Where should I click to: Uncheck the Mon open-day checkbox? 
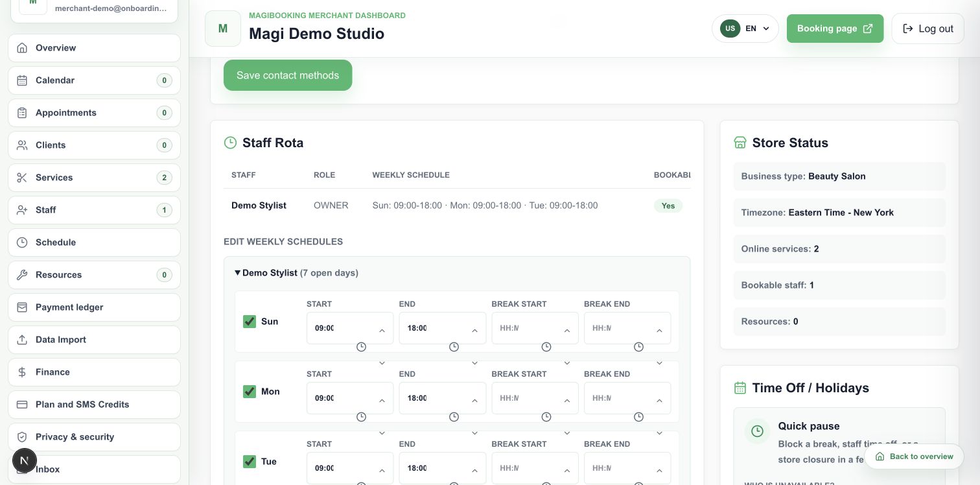pos(250,392)
